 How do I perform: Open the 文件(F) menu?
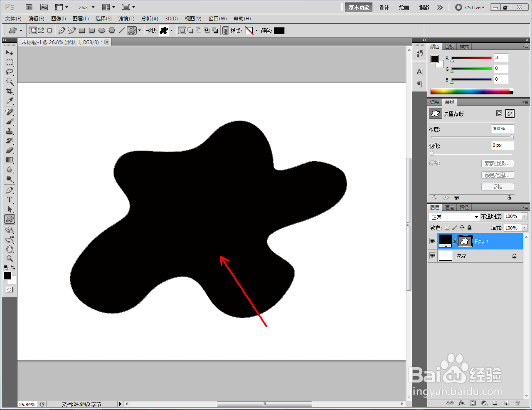tap(13, 18)
